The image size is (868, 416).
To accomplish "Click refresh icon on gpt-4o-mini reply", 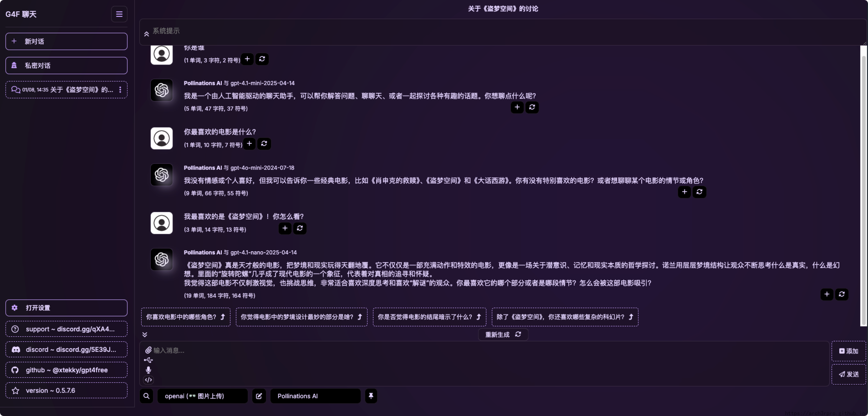I will point(700,192).
